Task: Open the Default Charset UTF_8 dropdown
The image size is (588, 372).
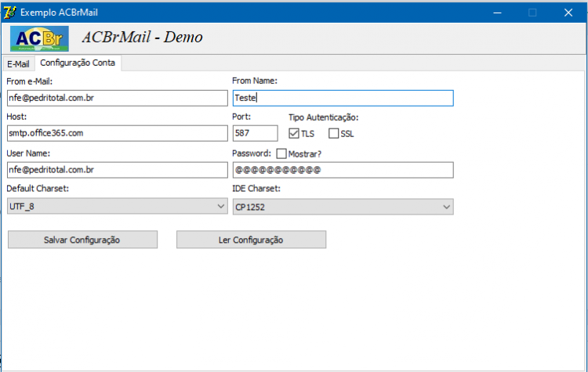Action: [x=118, y=207]
